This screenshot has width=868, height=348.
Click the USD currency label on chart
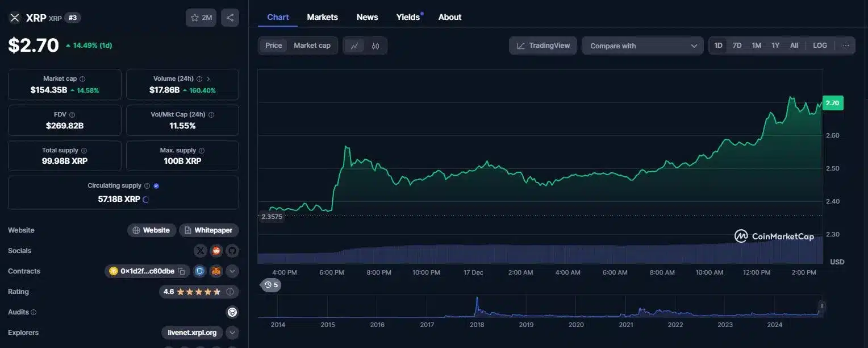pos(837,262)
